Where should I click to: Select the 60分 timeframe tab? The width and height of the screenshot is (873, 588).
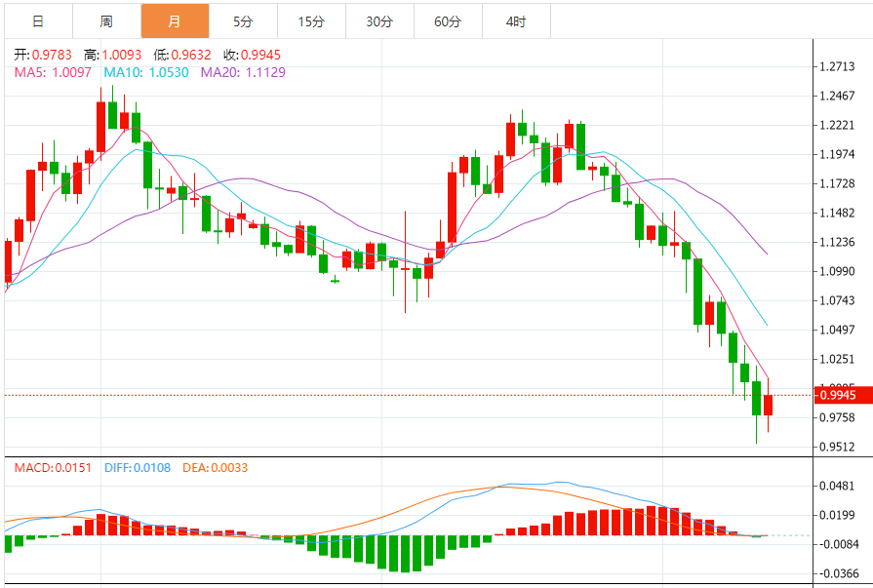click(448, 21)
